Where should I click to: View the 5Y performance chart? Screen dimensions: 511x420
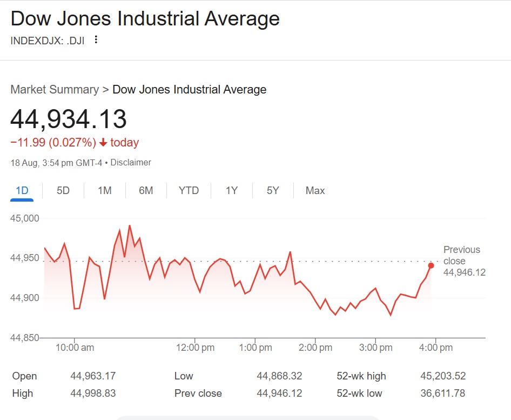pyautogui.click(x=273, y=190)
